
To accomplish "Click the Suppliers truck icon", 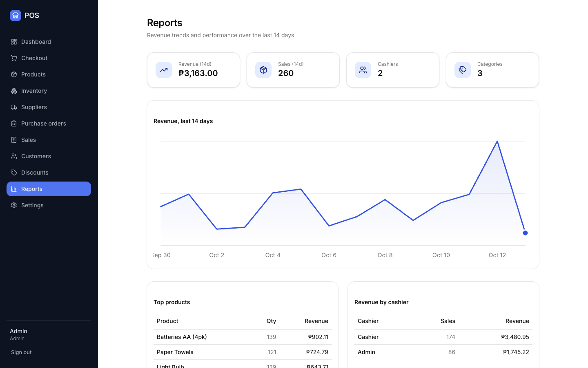I will 14,107.
